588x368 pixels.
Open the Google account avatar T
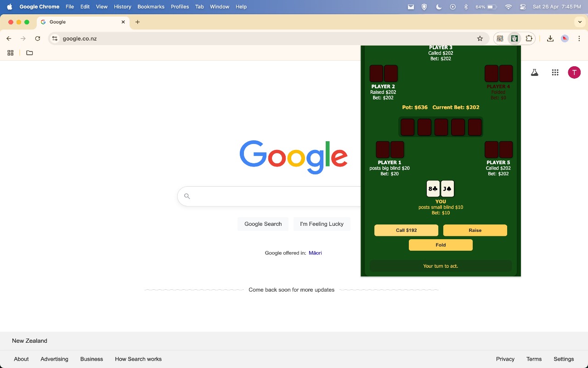[574, 72]
